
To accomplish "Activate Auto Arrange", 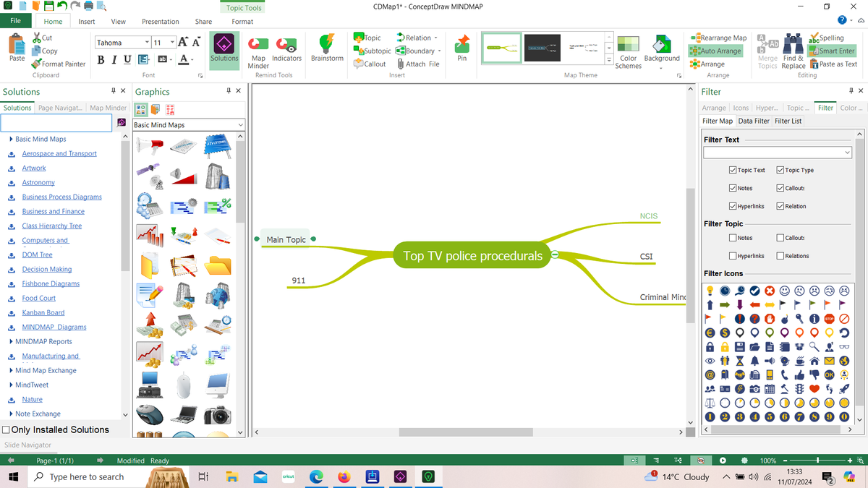I will [x=715, y=51].
